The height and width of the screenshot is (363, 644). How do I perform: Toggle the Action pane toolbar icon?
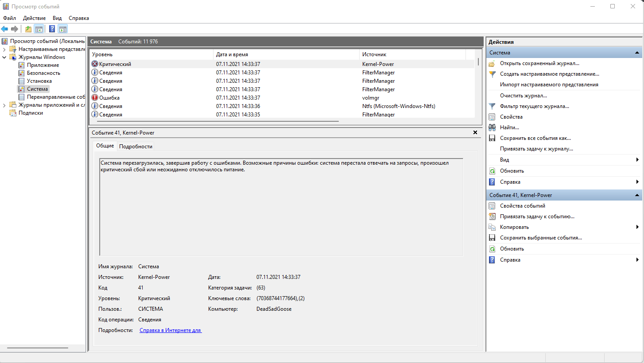point(63,29)
